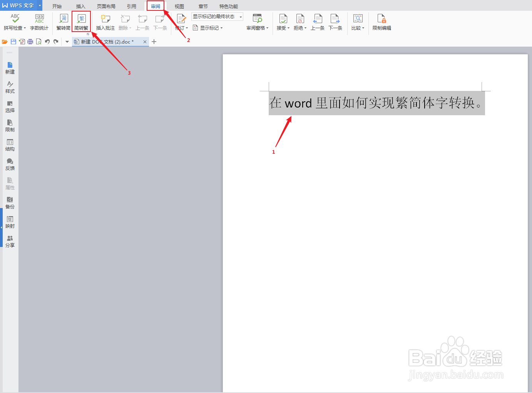Open the 结构 structure sidebar panel

pyautogui.click(x=10, y=145)
